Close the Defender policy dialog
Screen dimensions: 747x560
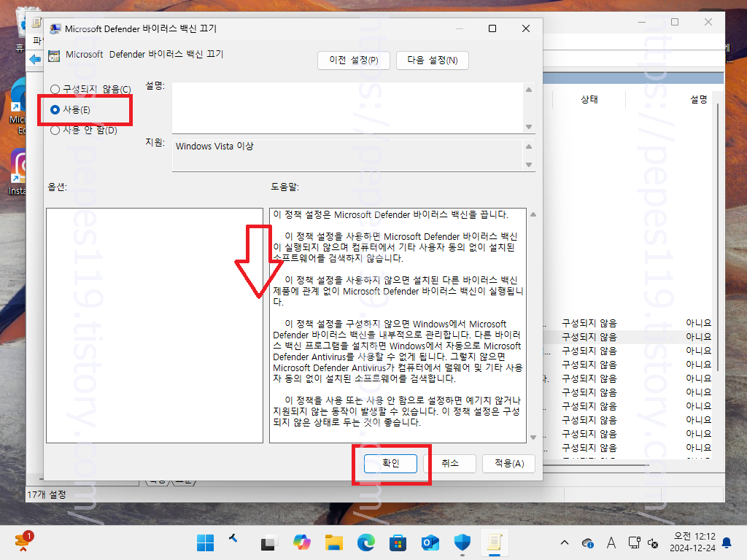click(x=526, y=28)
